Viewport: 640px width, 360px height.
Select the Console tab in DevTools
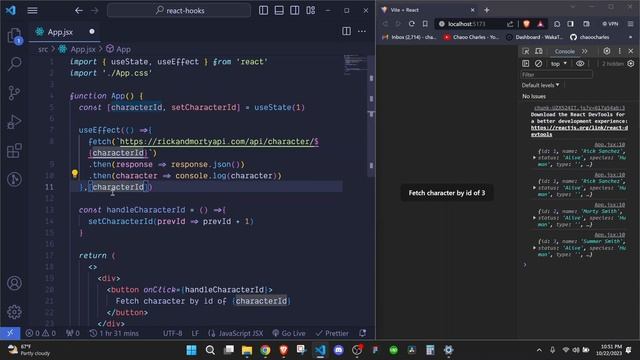(x=564, y=51)
